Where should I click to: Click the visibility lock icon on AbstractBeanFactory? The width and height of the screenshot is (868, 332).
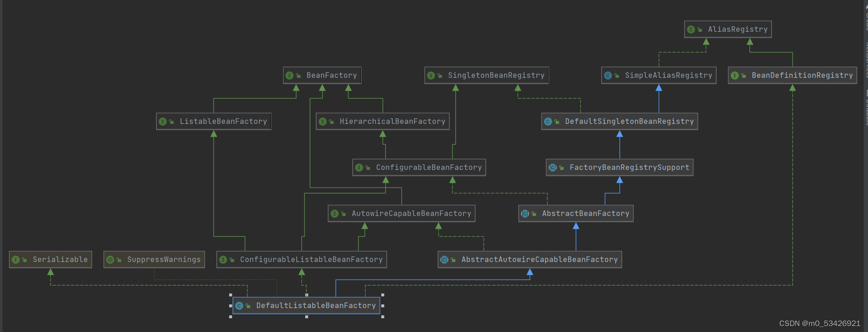[x=534, y=214]
